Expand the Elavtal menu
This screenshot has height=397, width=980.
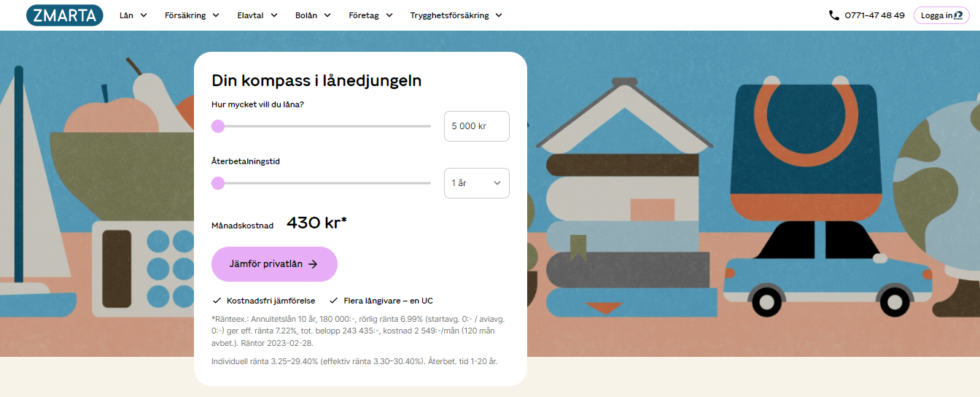257,15
